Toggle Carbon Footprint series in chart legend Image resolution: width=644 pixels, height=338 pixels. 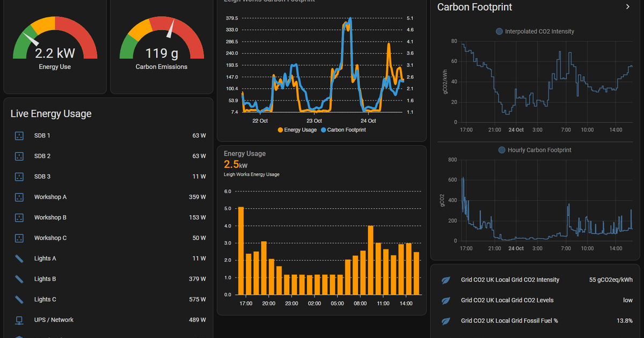[x=343, y=130]
